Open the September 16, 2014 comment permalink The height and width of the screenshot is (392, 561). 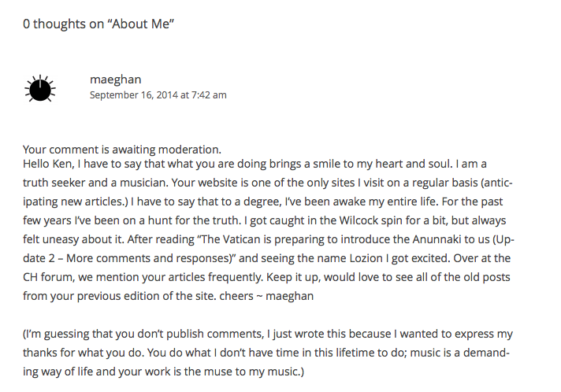(x=158, y=95)
